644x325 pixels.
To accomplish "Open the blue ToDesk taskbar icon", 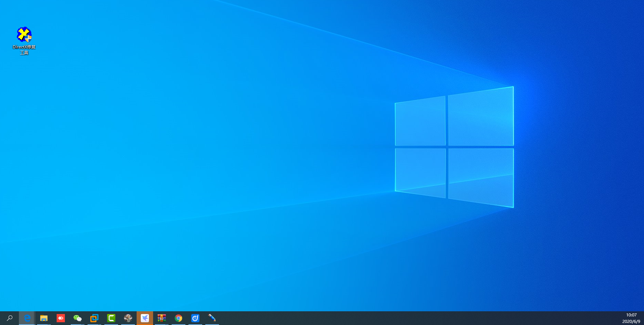I will [x=195, y=318].
